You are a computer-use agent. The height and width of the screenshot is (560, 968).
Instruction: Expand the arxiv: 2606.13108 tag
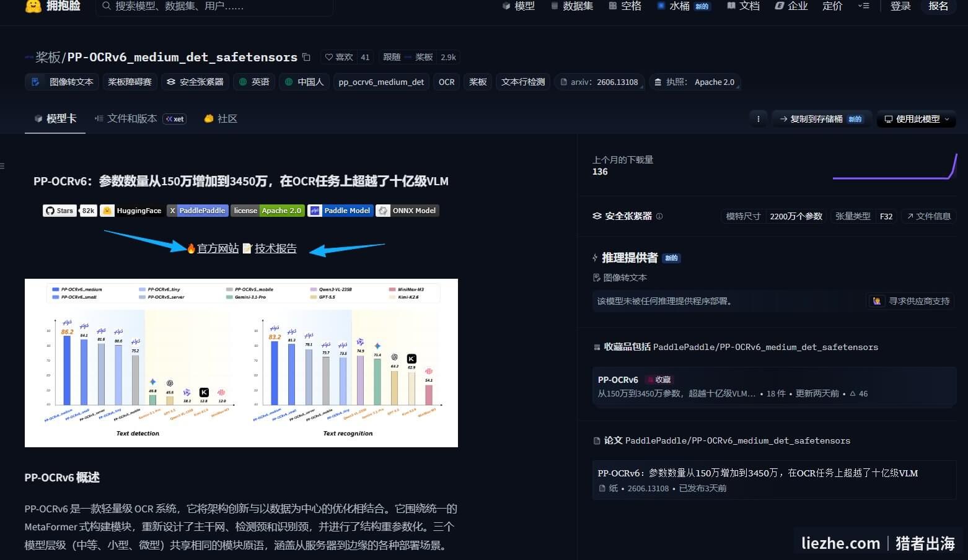pos(599,82)
